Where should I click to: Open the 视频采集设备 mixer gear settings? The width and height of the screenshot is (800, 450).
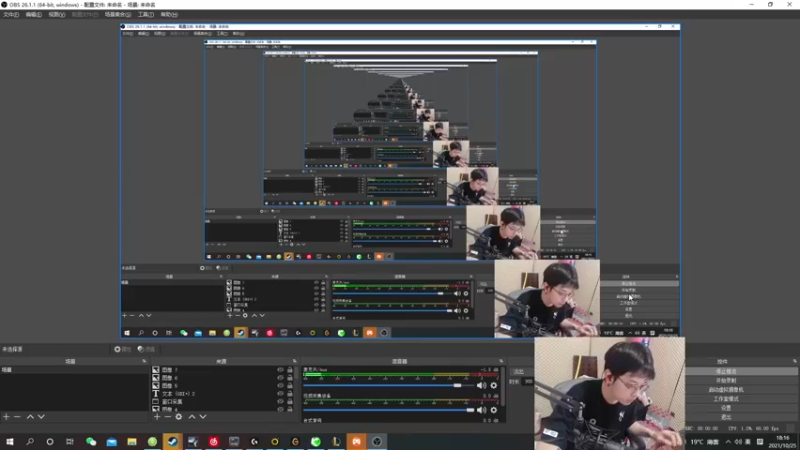click(x=493, y=410)
